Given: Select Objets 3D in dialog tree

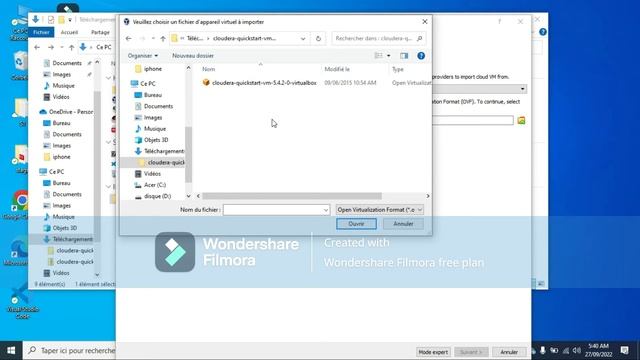Looking at the screenshot, I should coord(156,140).
